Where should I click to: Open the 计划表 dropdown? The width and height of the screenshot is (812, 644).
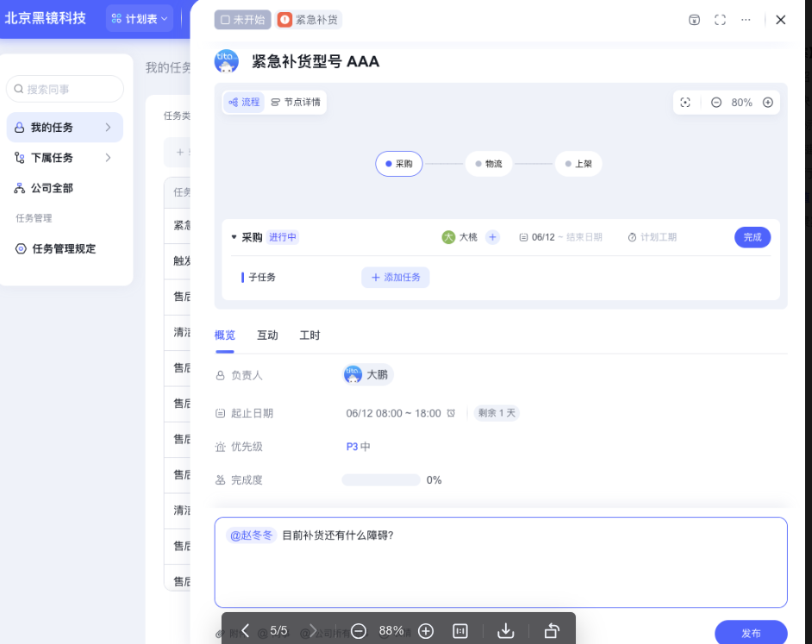[x=141, y=19]
